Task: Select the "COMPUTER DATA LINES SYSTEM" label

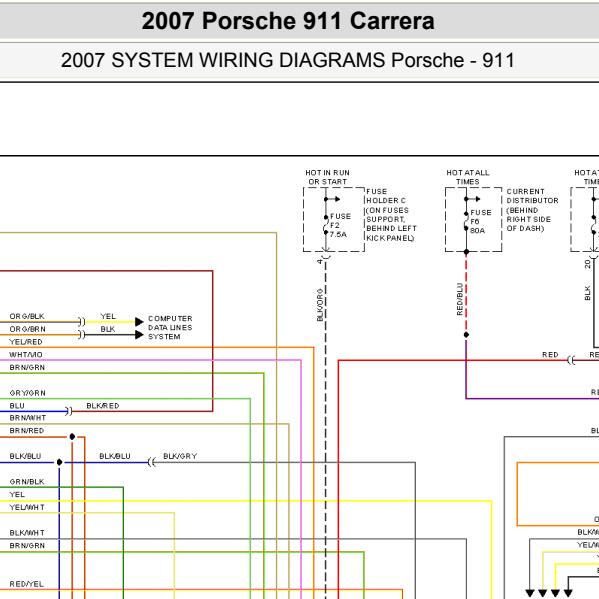Action: click(x=170, y=327)
